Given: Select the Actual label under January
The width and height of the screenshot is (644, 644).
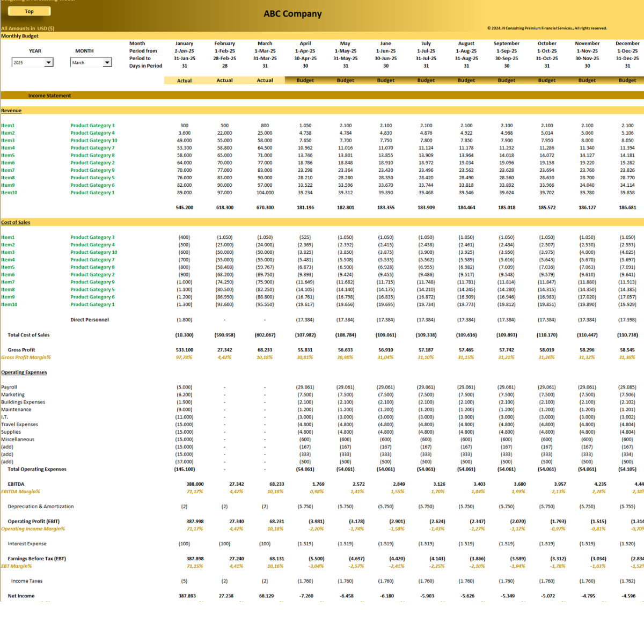Looking at the screenshot, I should 184,80.
